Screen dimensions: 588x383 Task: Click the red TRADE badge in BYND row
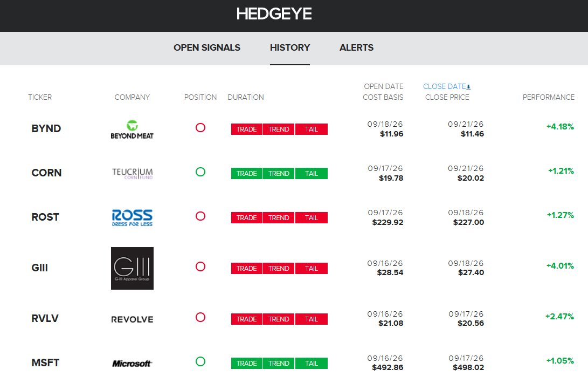click(x=246, y=129)
